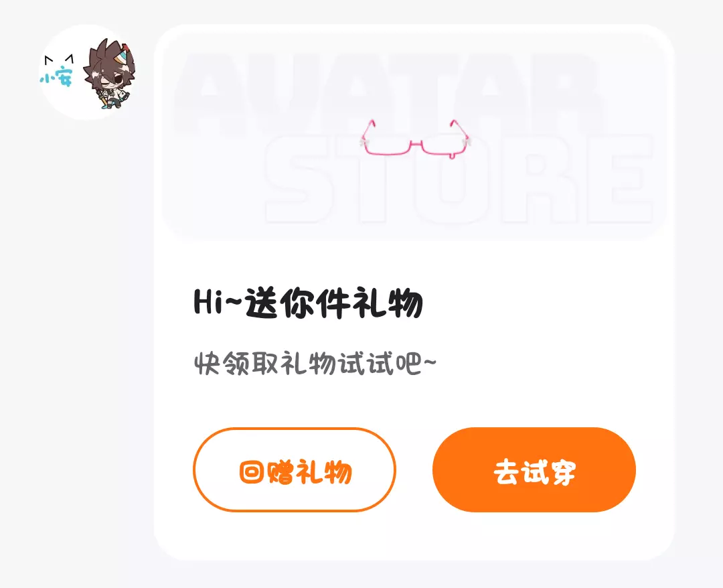Open the sender's chibi character avatar

click(109, 74)
